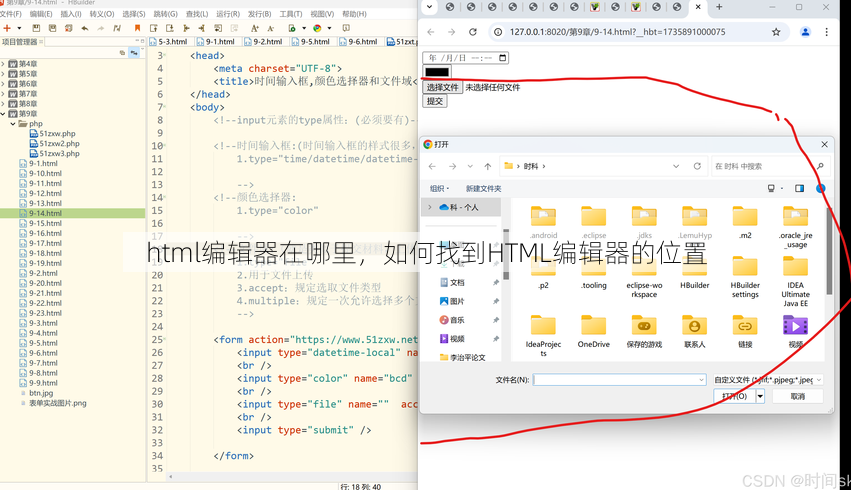Collapse the 第9章 project folder
Viewport: 851px width, 490px height.
3,114
